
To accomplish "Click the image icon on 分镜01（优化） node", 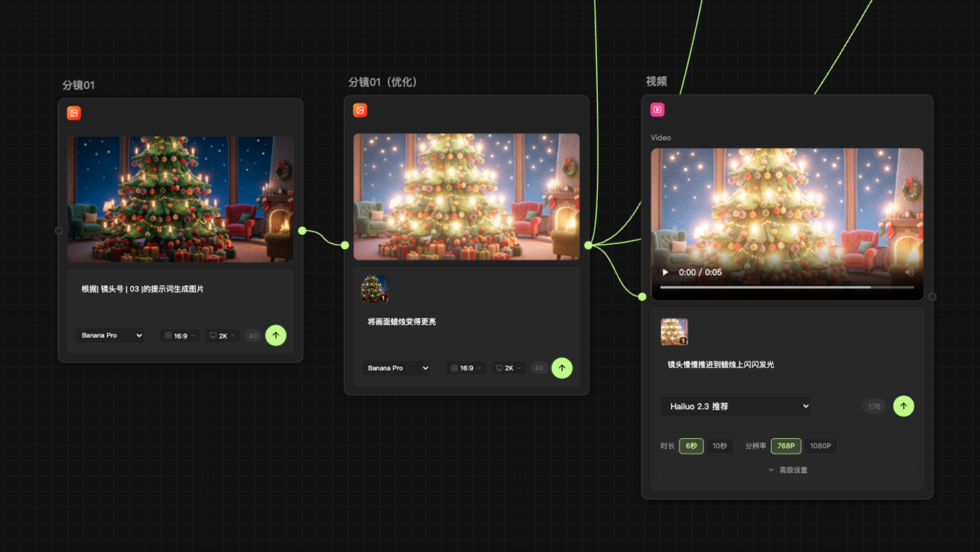I will coord(360,110).
